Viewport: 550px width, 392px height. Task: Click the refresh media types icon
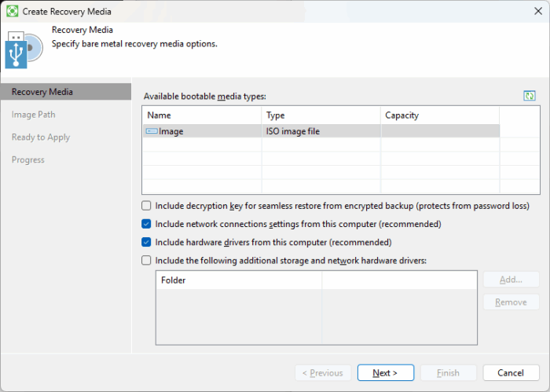click(x=529, y=95)
